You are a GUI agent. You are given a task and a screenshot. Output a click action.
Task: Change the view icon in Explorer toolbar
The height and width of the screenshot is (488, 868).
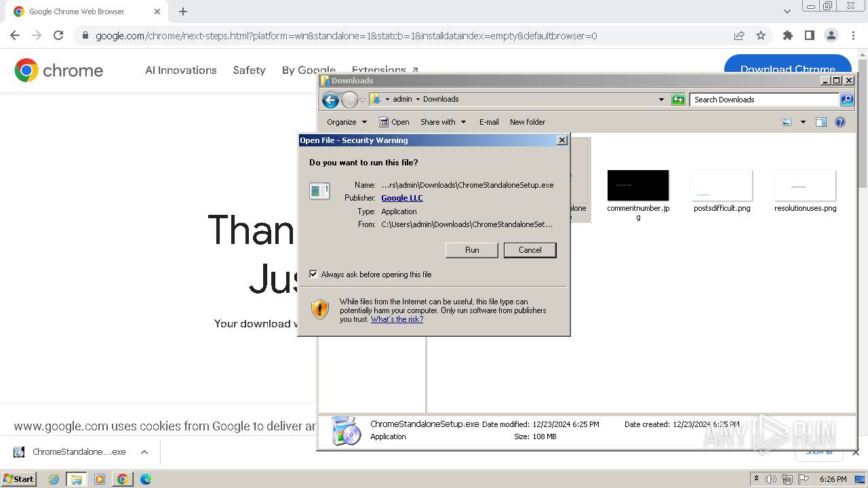[x=787, y=122]
